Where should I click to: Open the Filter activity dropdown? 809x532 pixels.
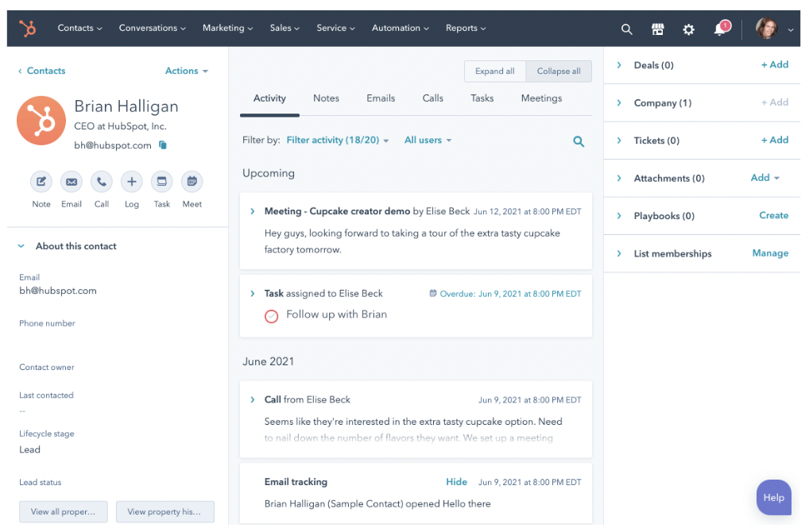tap(338, 140)
